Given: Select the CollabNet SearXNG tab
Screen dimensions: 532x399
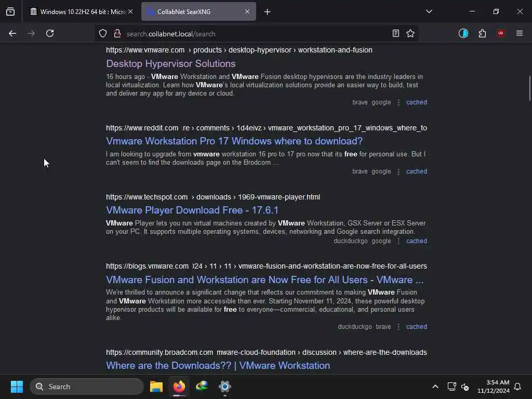Looking at the screenshot, I should [x=198, y=11].
